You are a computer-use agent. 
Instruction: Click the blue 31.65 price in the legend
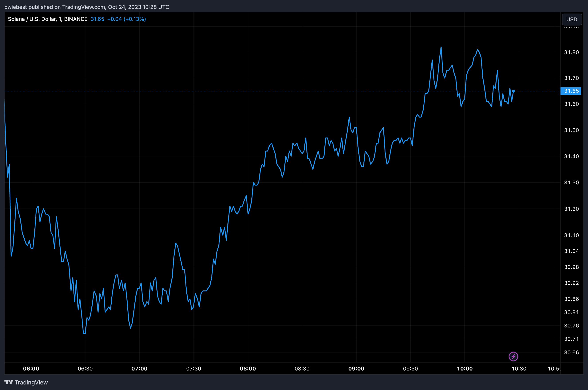coord(97,19)
